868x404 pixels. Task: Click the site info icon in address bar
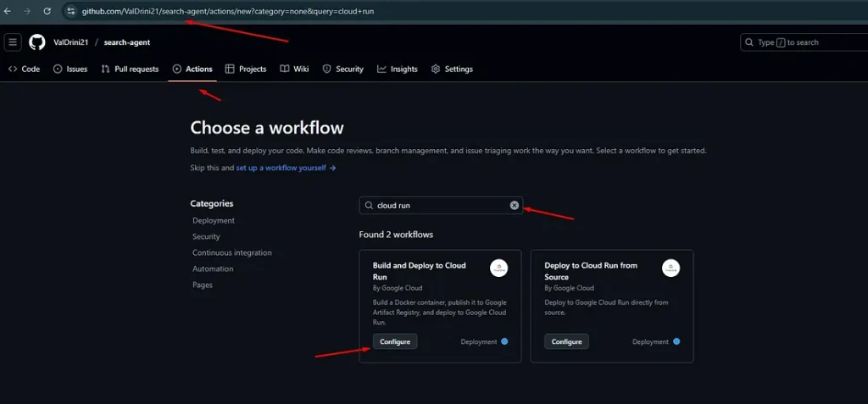click(71, 12)
